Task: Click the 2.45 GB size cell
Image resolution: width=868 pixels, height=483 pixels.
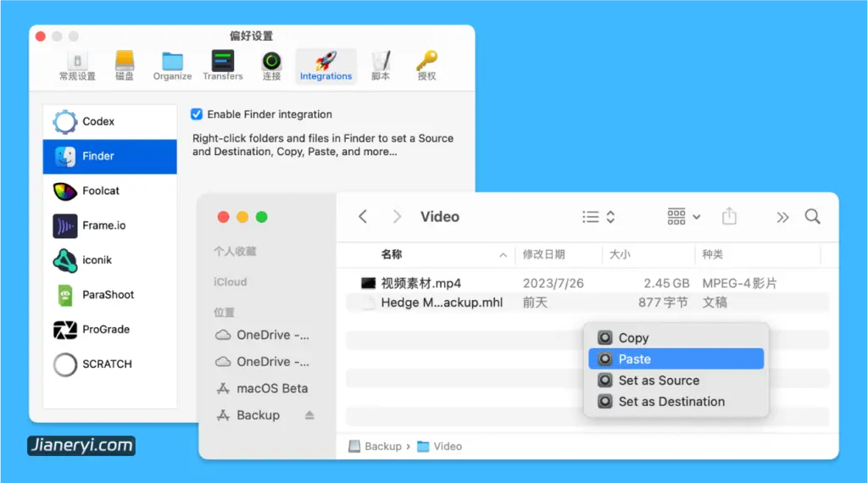Action: pyautogui.click(x=666, y=283)
